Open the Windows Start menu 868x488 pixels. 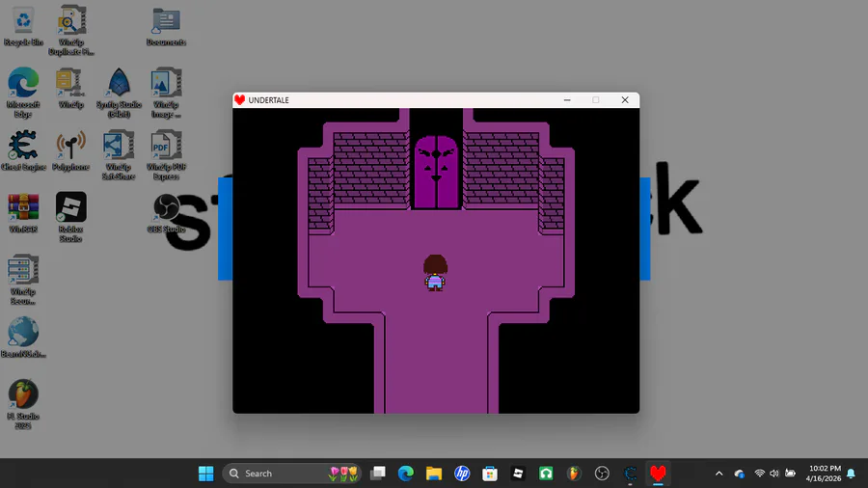pos(206,474)
